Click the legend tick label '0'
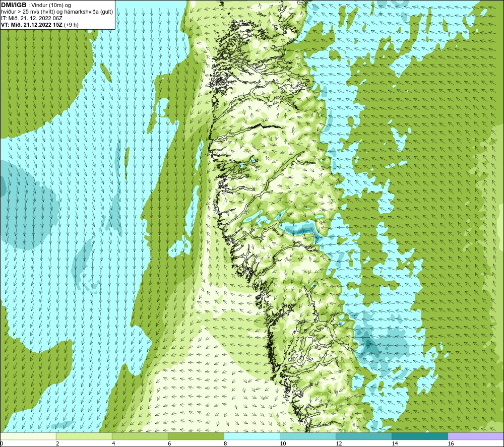 pyautogui.click(x=2, y=444)
